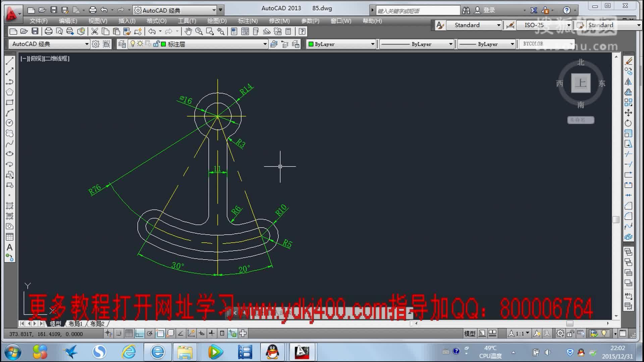Screen dimensions: 644x362
Task: Unlock the 标注层 layer padlock
Action: tap(156, 44)
